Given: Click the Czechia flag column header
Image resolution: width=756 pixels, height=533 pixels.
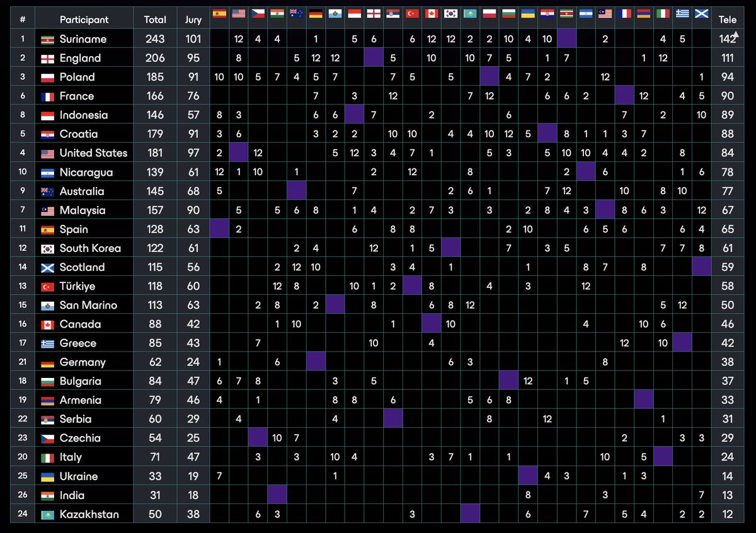Looking at the screenshot, I should 258,13.
